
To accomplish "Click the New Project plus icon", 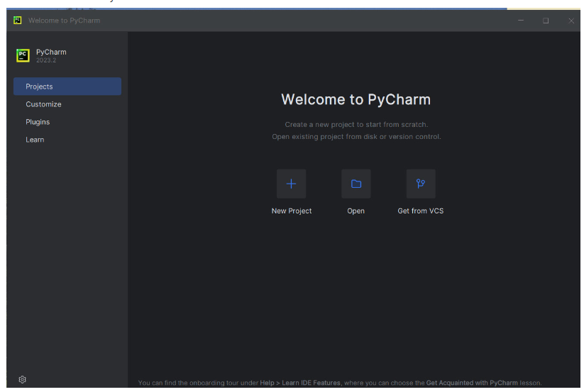I will [291, 184].
